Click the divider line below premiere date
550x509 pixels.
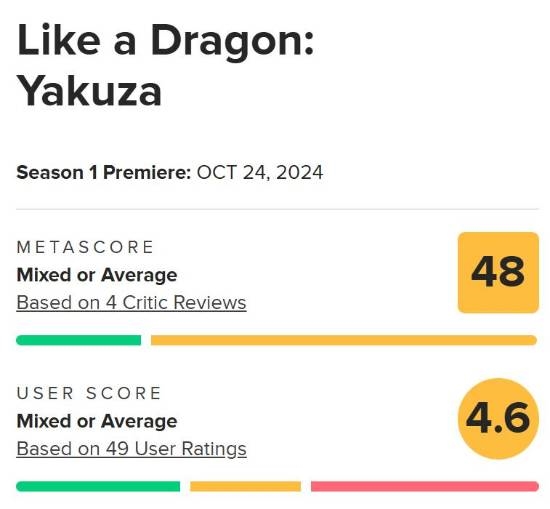pos(277,209)
